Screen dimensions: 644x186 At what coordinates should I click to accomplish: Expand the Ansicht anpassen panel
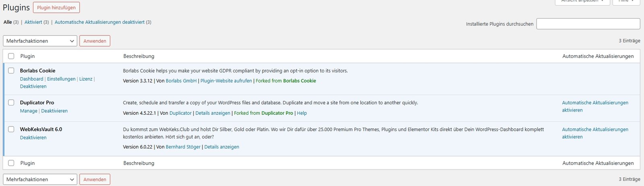coord(582,2)
